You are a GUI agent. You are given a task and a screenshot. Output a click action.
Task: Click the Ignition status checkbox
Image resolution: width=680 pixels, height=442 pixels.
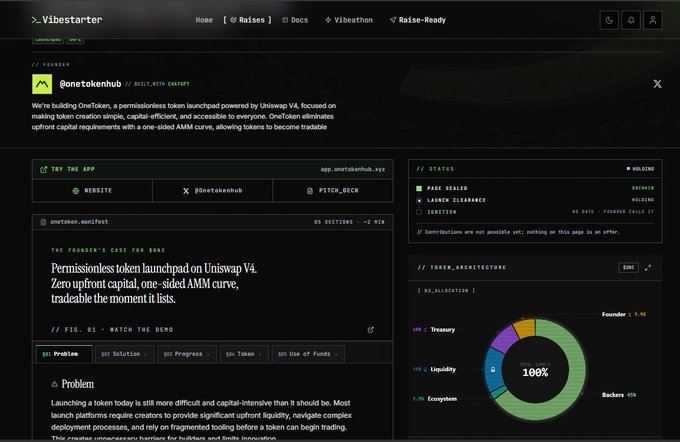(x=419, y=212)
